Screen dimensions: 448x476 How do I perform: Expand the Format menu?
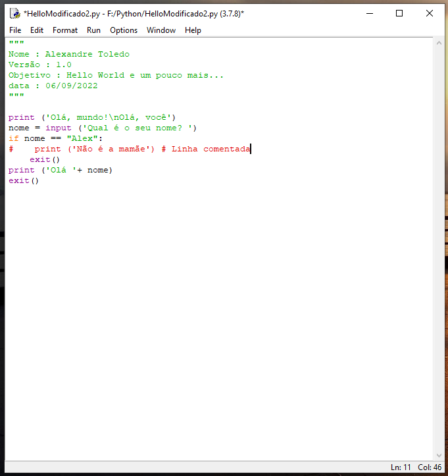[65, 30]
